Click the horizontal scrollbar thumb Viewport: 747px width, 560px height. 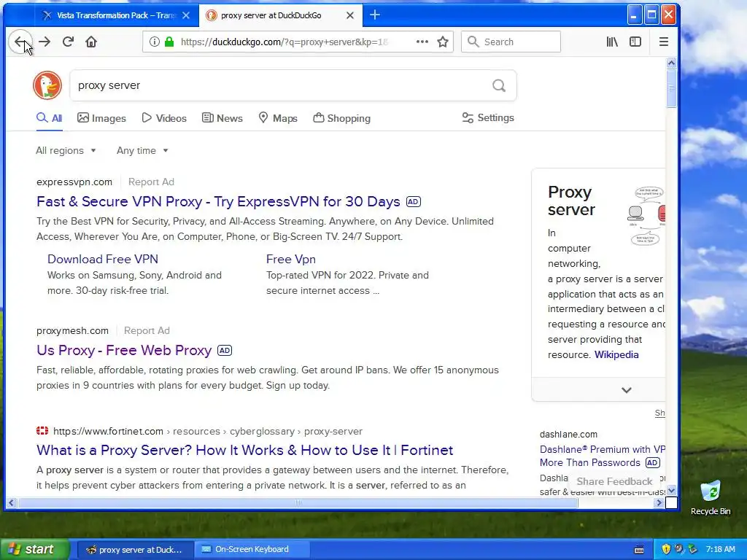tap(298, 502)
